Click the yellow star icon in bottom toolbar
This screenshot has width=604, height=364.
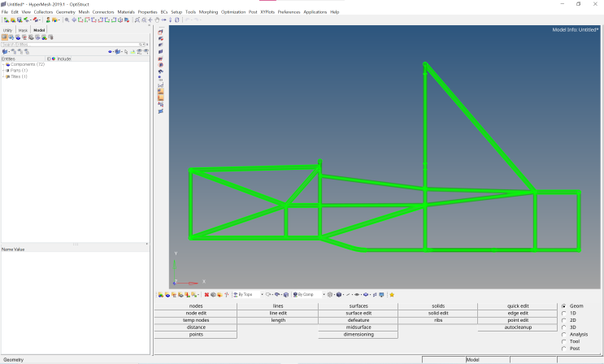point(392,294)
